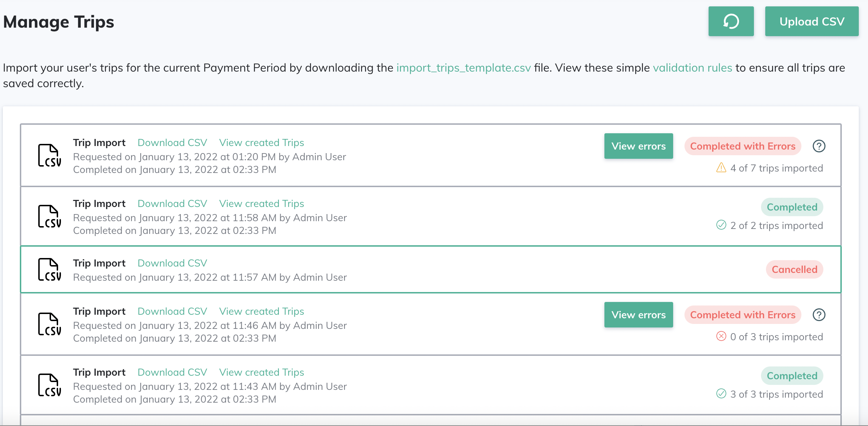Open the validation rules link

point(692,68)
